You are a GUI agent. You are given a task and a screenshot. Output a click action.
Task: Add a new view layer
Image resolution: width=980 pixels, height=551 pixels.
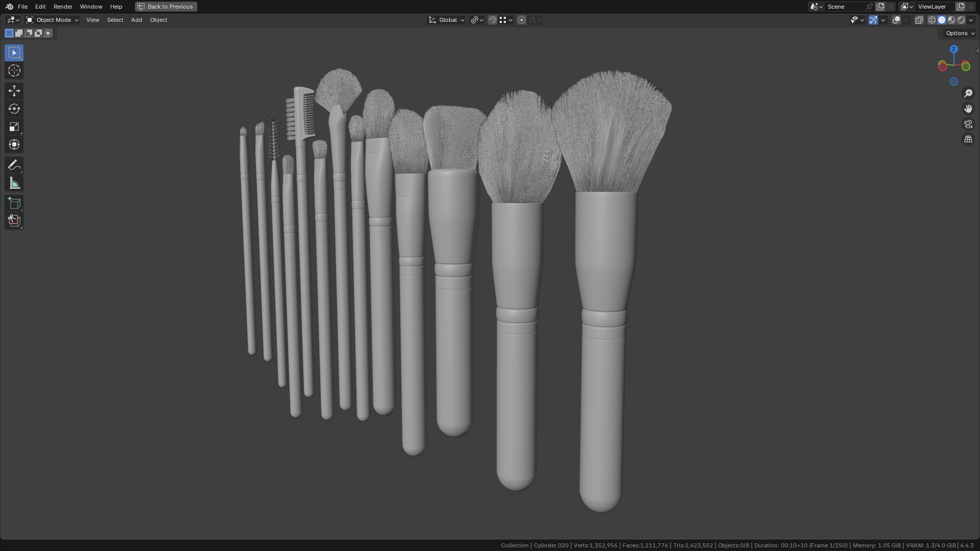(x=961, y=7)
